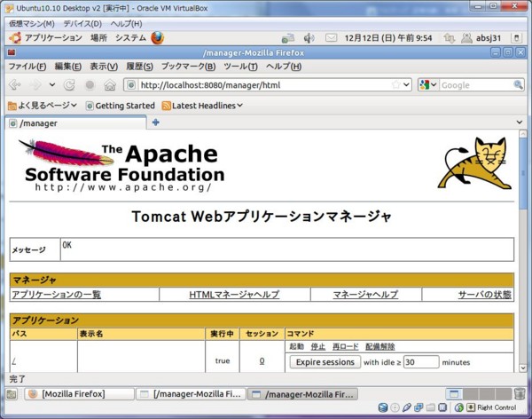Focus the Google search field
The width and height of the screenshot is (532, 419).
coord(476,85)
